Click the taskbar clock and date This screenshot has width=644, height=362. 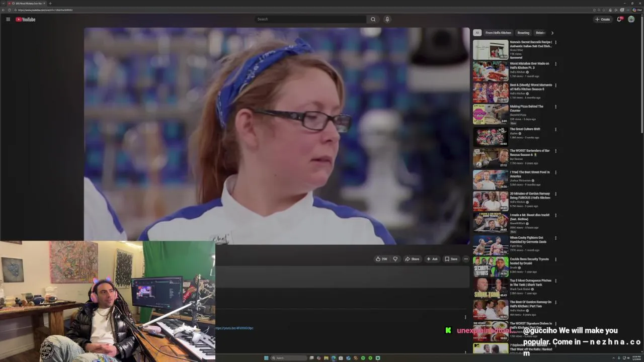tap(636, 358)
